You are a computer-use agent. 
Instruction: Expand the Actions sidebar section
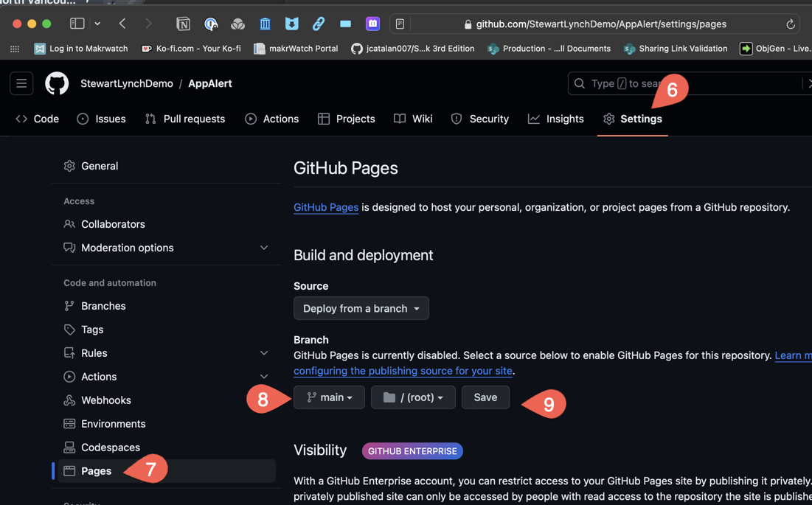pos(264,377)
